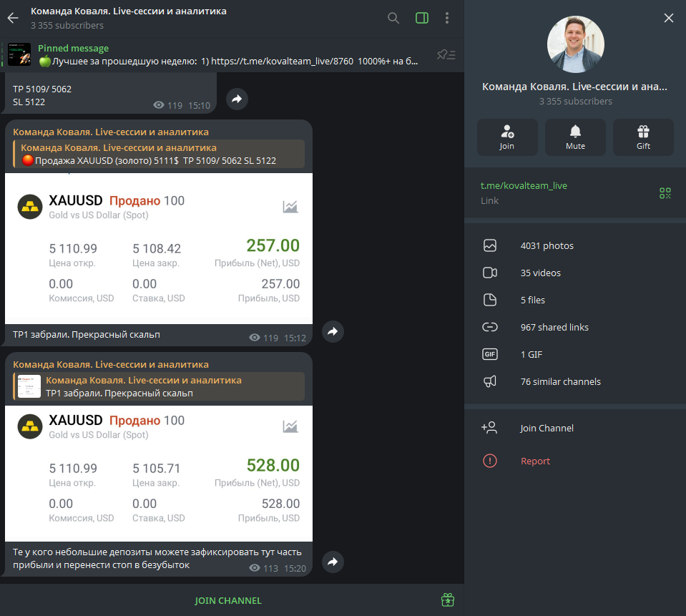Open the replied quote 'ТР1 забрали. Прекрасный скальп'

(159, 386)
